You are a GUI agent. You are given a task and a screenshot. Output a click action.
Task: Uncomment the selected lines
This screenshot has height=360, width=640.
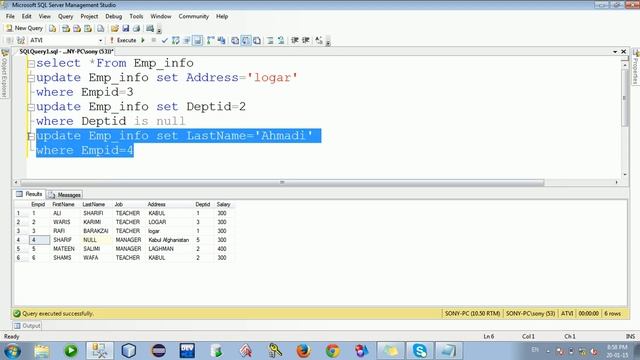pyautogui.click(x=281, y=40)
